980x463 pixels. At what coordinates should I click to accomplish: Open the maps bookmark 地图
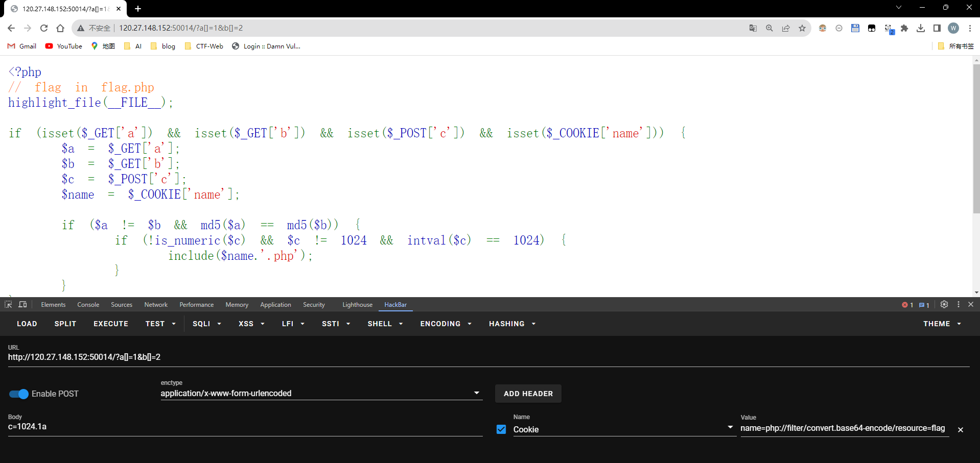tap(103, 46)
